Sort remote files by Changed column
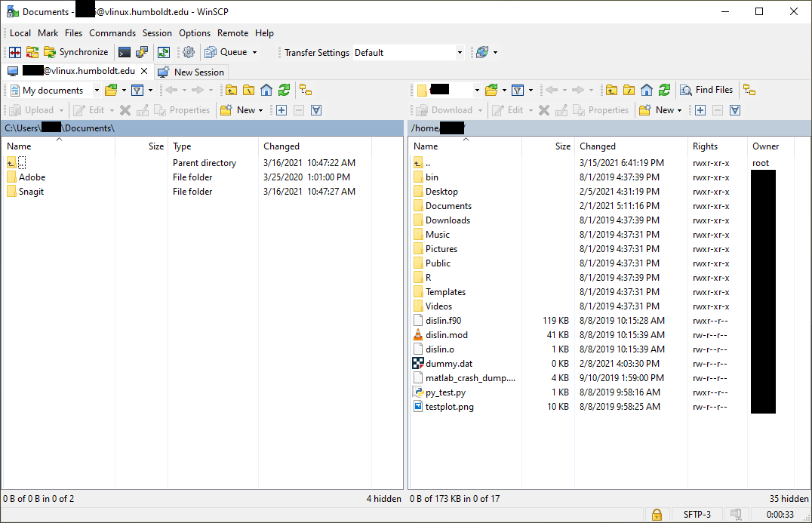The height and width of the screenshot is (523, 812). click(631, 146)
